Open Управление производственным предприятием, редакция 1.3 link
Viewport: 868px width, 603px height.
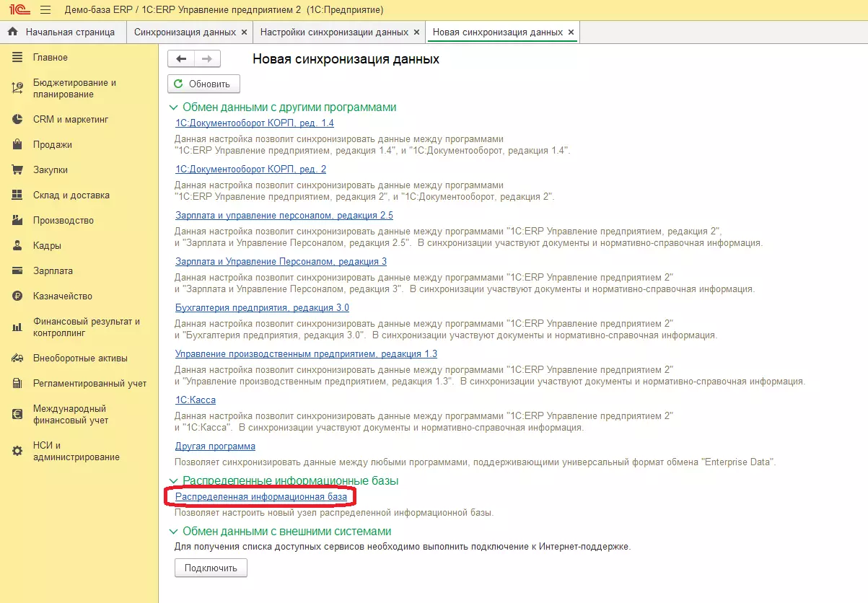(x=306, y=354)
